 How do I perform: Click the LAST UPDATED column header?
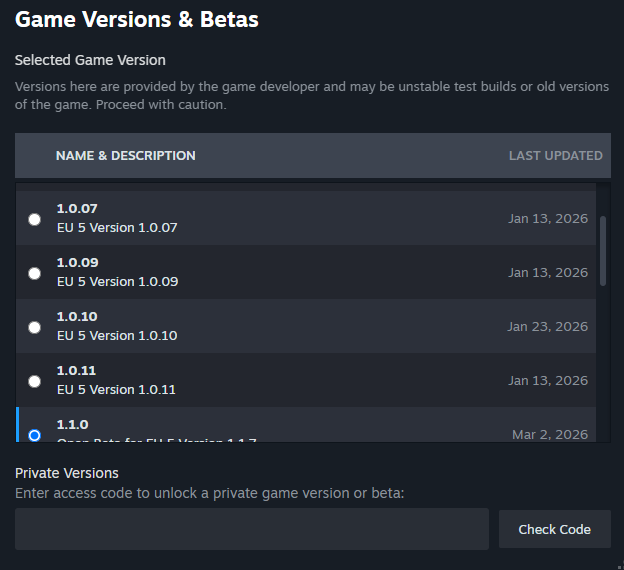click(x=555, y=156)
